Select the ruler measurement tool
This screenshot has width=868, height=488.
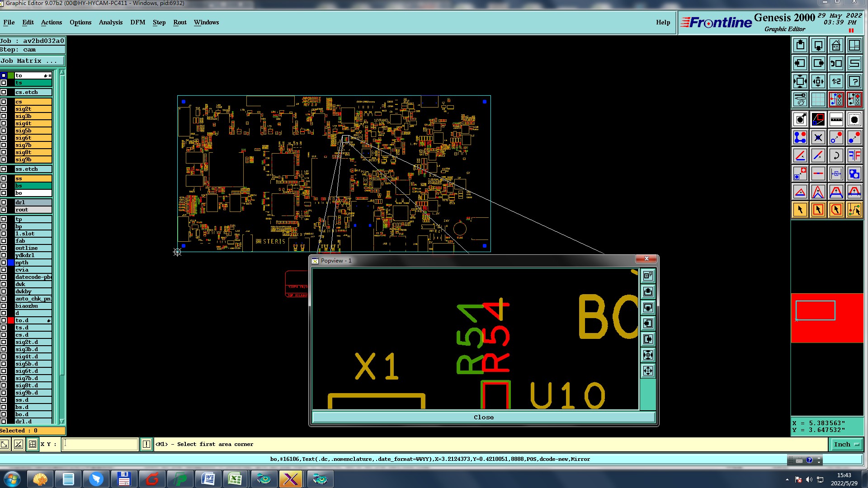pos(836,120)
